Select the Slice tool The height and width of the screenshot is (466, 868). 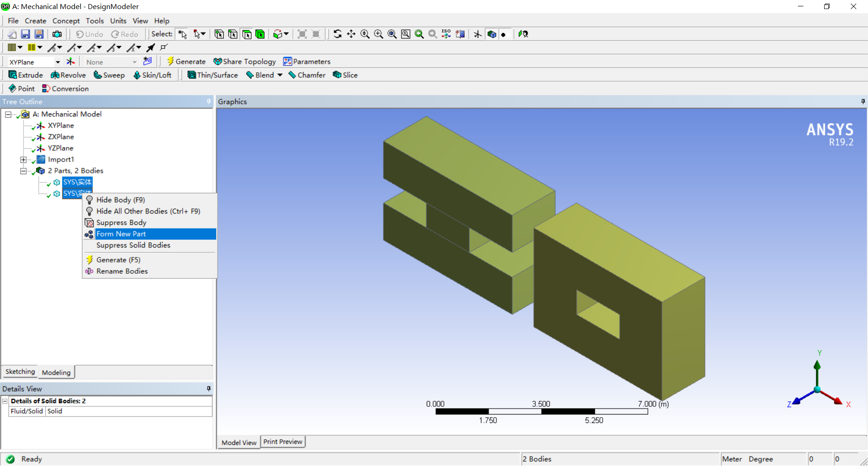345,75
